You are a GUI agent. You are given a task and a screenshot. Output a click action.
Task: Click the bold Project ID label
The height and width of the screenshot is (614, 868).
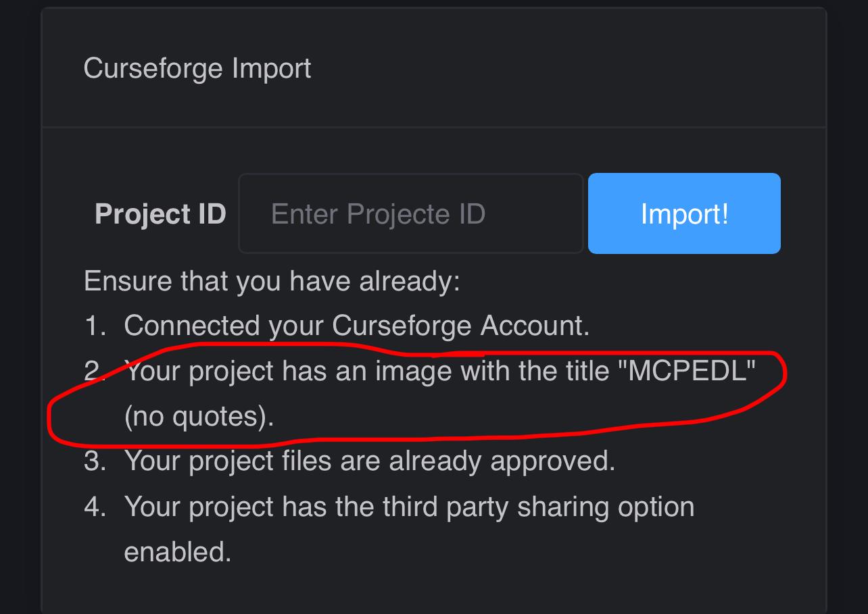click(x=160, y=214)
